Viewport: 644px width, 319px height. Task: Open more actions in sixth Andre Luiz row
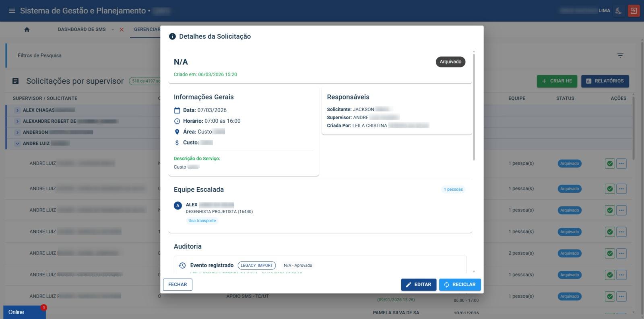(621, 275)
